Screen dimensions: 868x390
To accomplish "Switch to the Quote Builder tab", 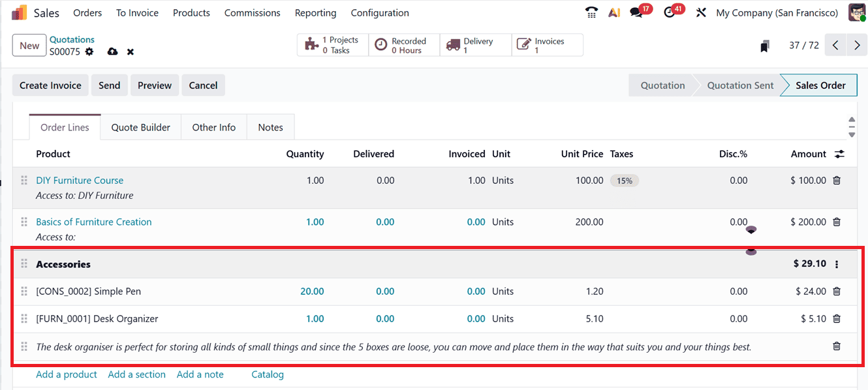I will [x=140, y=127].
